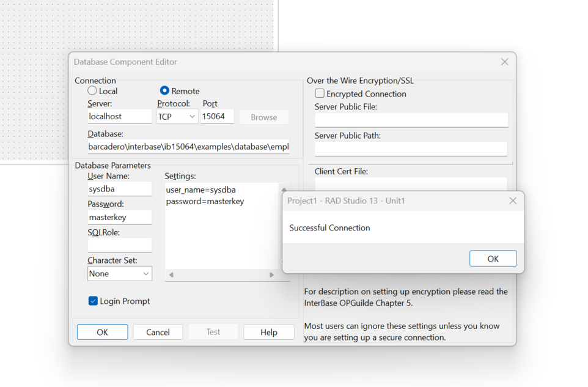Click the Settings scroll up arrow
The height and width of the screenshot is (387, 588).
coord(284,190)
